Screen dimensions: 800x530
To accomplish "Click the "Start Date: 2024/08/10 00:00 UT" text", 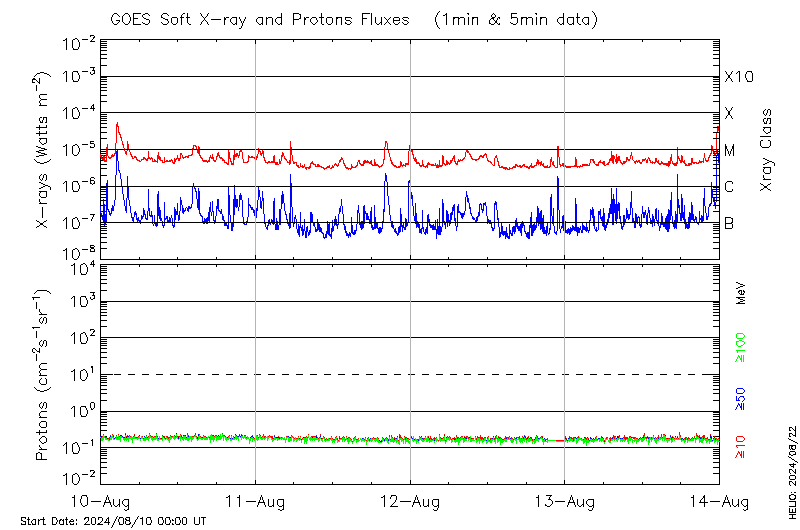I will pos(113,521).
